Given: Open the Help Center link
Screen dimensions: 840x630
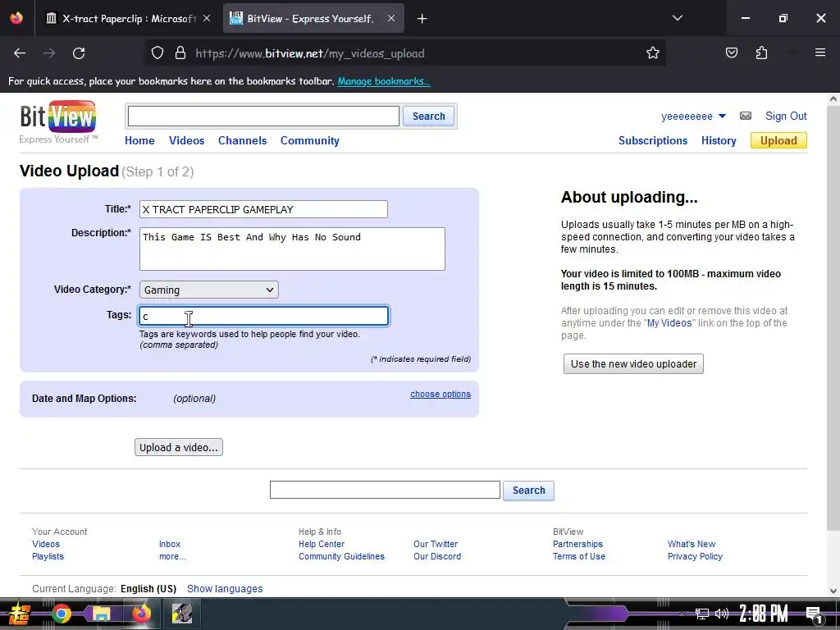Looking at the screenshot, I should point(322,544).
